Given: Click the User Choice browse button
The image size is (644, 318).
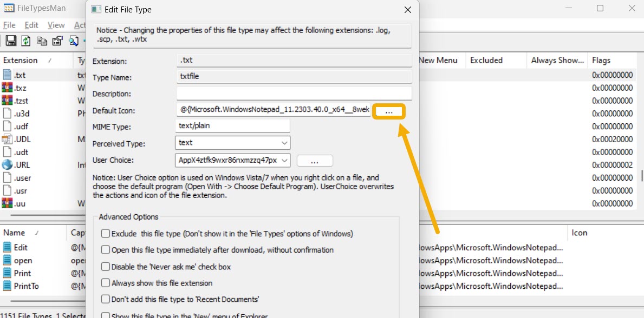Looking at the screenshot, I should tap(315, 160).
